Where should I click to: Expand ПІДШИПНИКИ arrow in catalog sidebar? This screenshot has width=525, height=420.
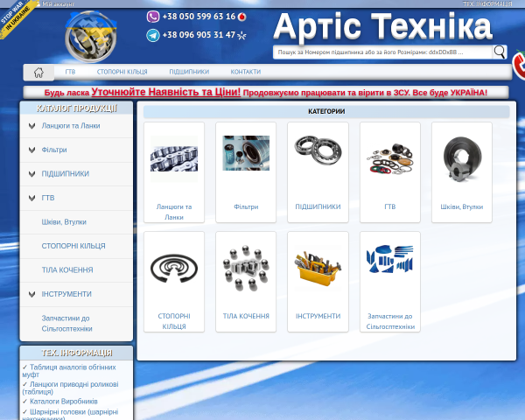tap(31, 174)
